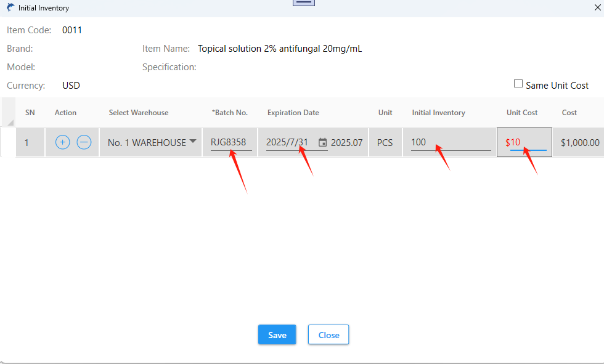Select row 1 via SN cell

point(27,142)
